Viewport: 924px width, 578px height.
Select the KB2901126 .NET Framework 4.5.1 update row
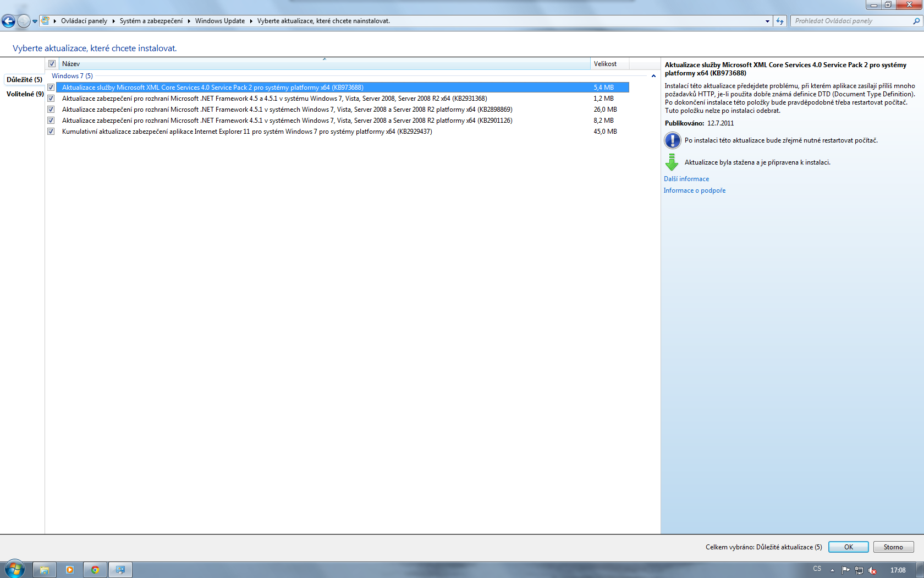click(342, 121)
